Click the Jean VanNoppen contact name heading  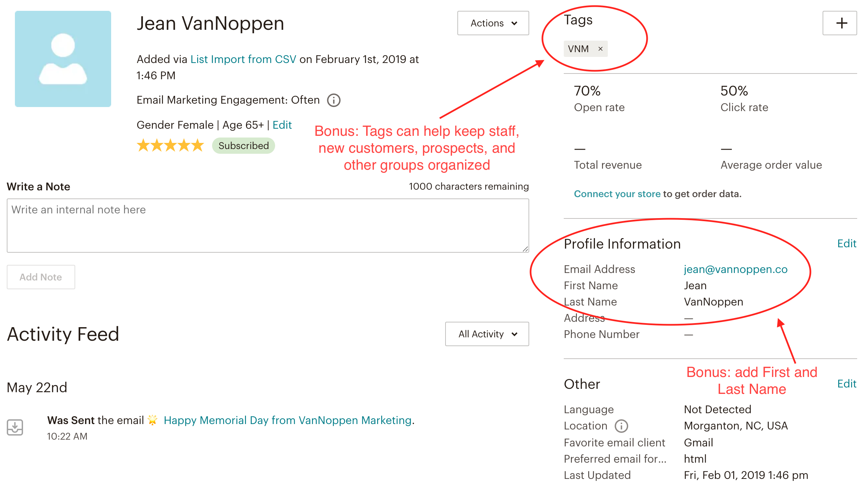[x=210, y=24]
